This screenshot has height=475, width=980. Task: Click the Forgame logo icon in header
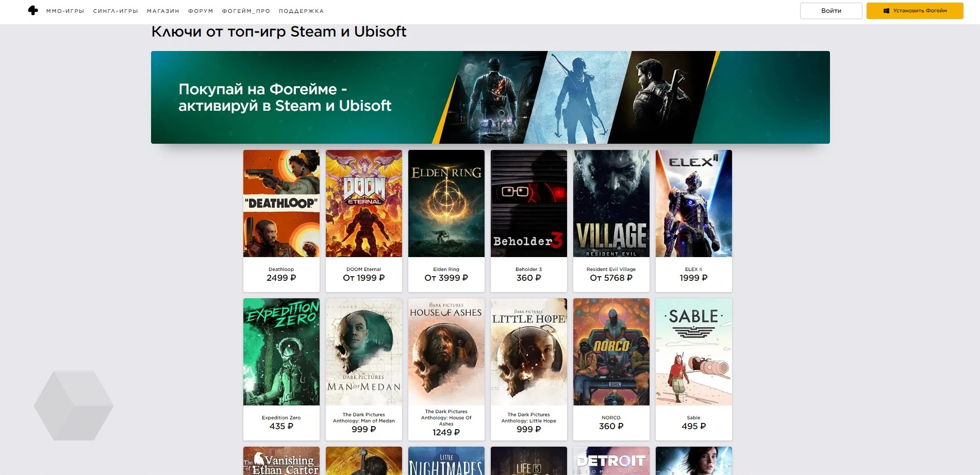(33, 10)
